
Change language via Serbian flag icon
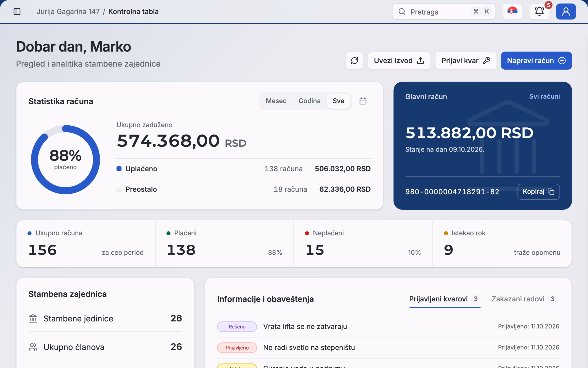[512, 12]
